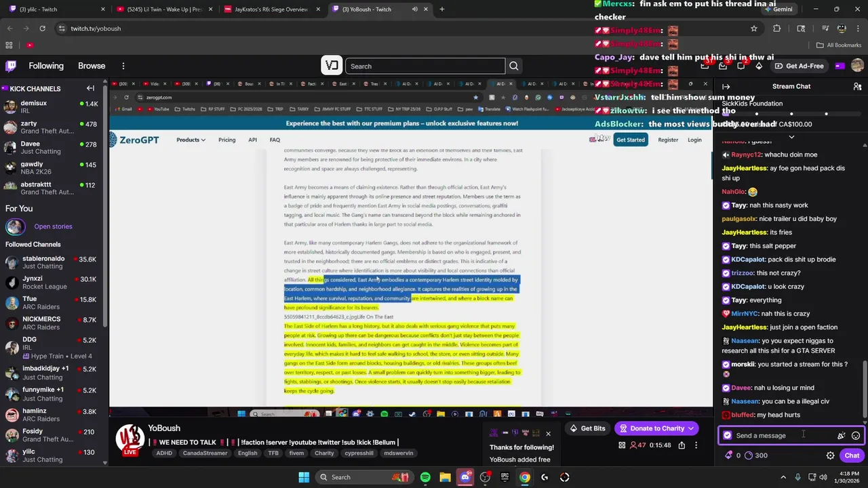868x488 pixels.
Task: Click the grid squares icon beside viewer count
Action: point(622,445)
